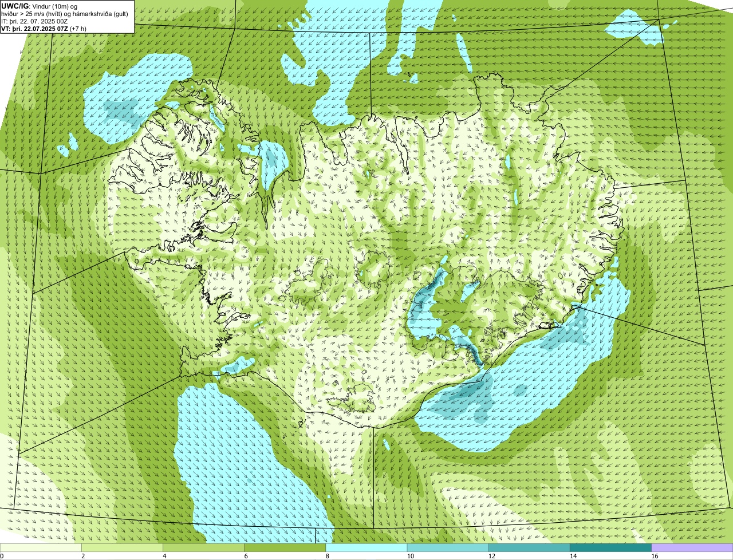This screenshot has width=733, height=560.
Task: Click the 2–4 m/s light green legend swatch
Action: (123, 548)
